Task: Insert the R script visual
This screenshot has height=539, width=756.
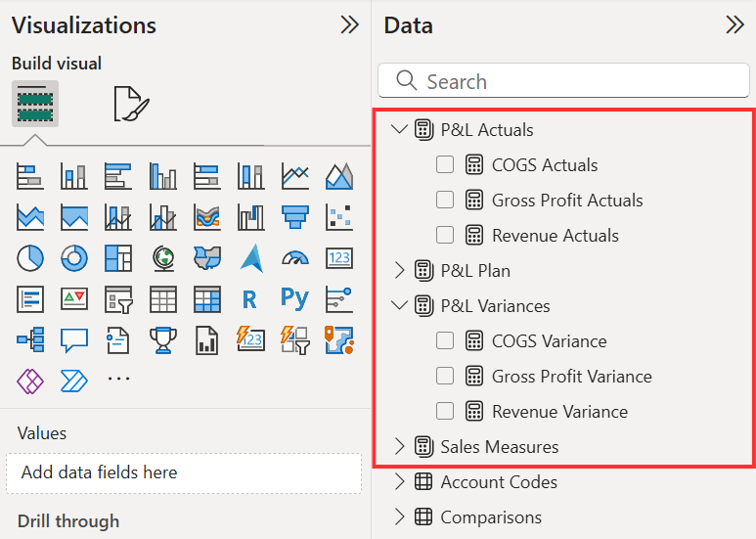Action: [x=250, y=298]
